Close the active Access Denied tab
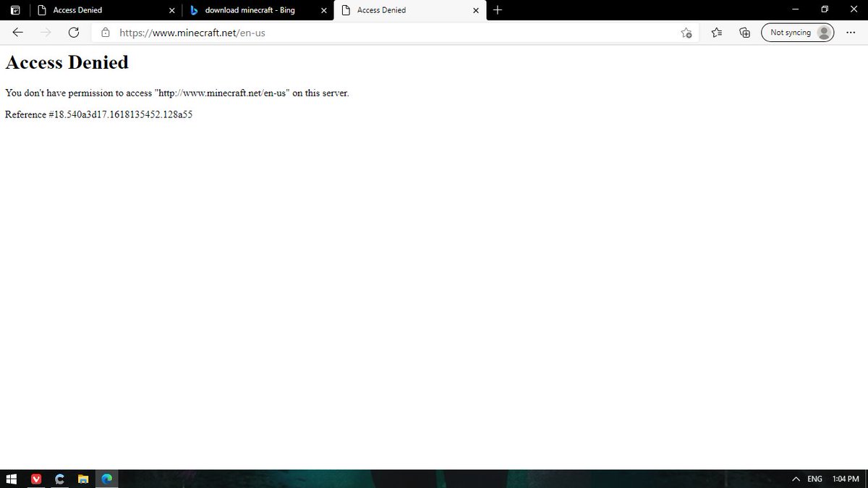 (475, 10)
